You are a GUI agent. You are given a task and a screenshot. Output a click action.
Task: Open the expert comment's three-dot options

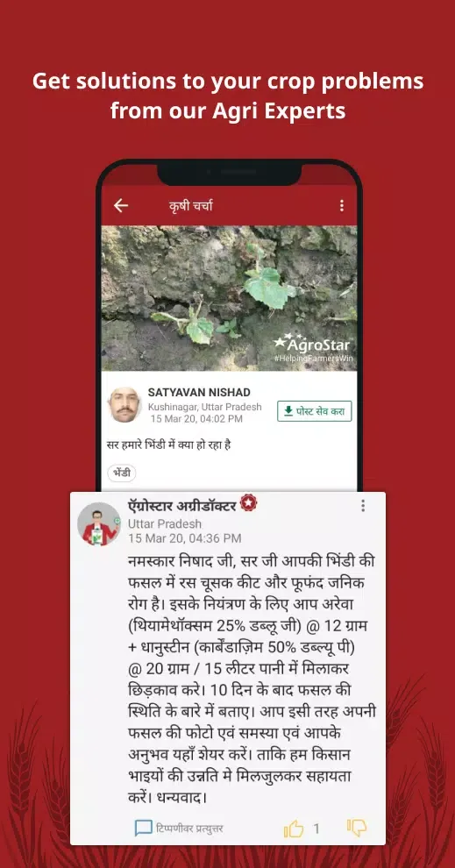363,505
